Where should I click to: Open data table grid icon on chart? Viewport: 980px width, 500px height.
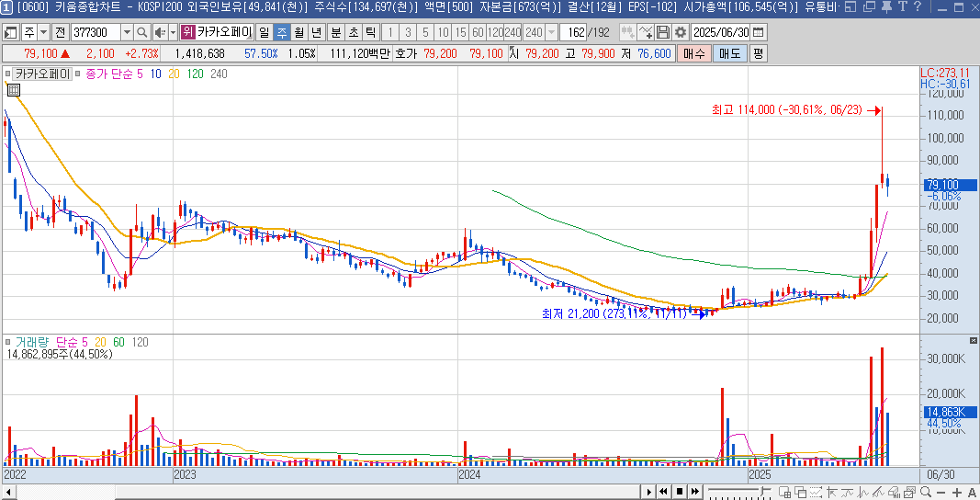coord(13,90)
